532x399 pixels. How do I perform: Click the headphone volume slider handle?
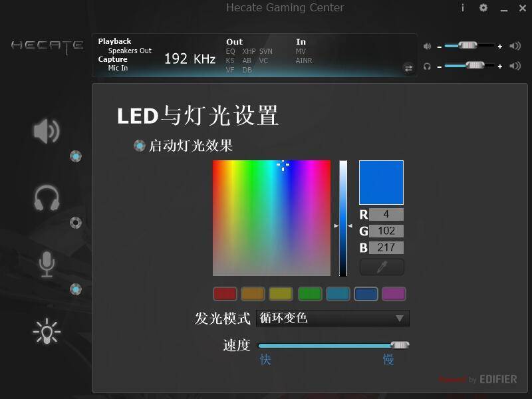click(x=475, y=65)
